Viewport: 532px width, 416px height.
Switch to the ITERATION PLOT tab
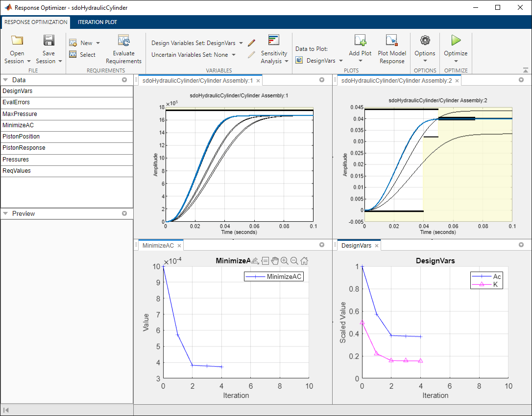(97, 22)
